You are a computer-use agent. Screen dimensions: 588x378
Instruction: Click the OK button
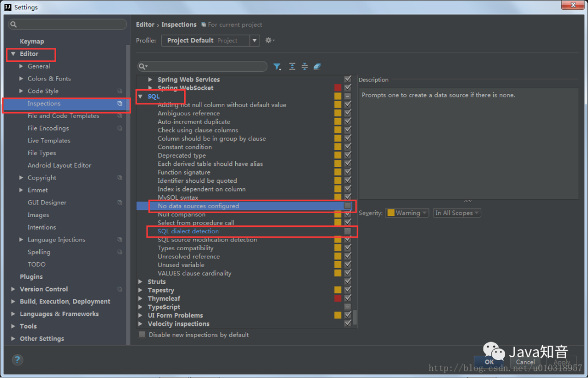[489, 362]
